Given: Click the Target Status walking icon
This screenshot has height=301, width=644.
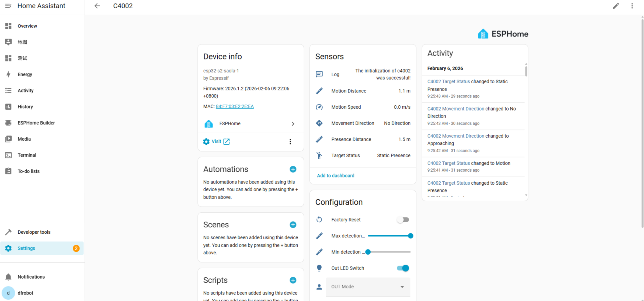Looking at the screenshot, I should point(319,155).
